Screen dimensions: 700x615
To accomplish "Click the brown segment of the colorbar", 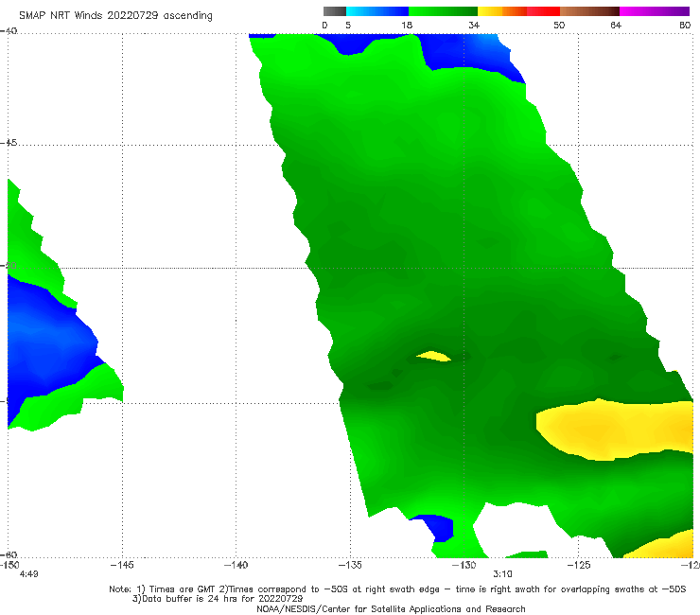I will click(x=589, y=11).
